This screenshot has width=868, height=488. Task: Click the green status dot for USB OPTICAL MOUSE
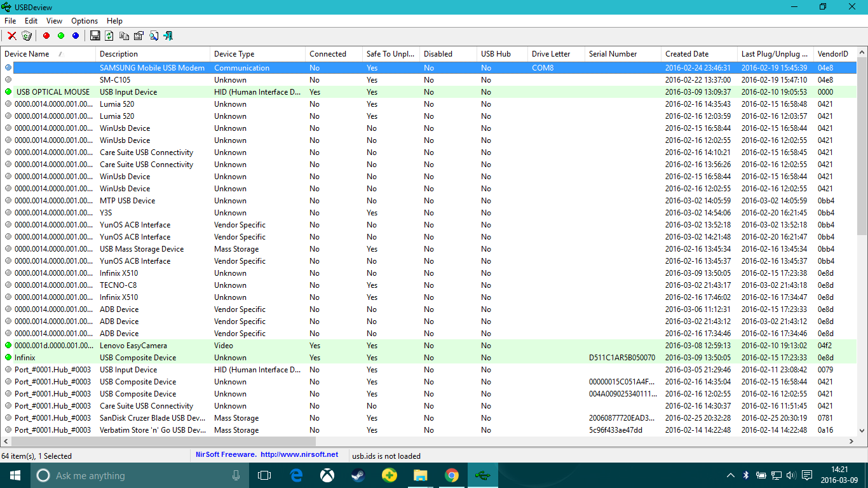[x=8, y=92]
